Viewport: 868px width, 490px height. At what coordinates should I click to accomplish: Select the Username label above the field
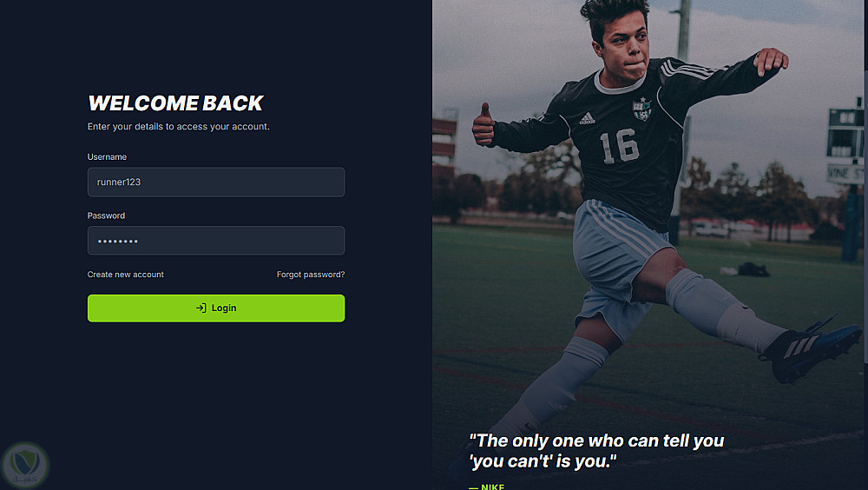tap(107, 157)
